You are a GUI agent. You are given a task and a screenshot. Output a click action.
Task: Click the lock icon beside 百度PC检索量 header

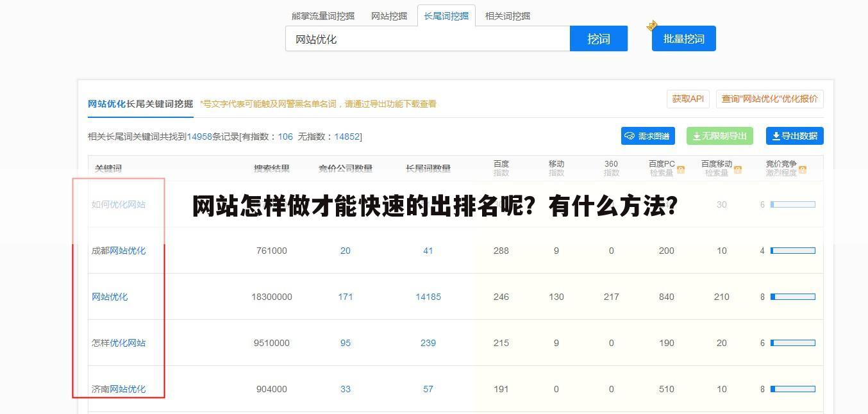click(680, 169)
